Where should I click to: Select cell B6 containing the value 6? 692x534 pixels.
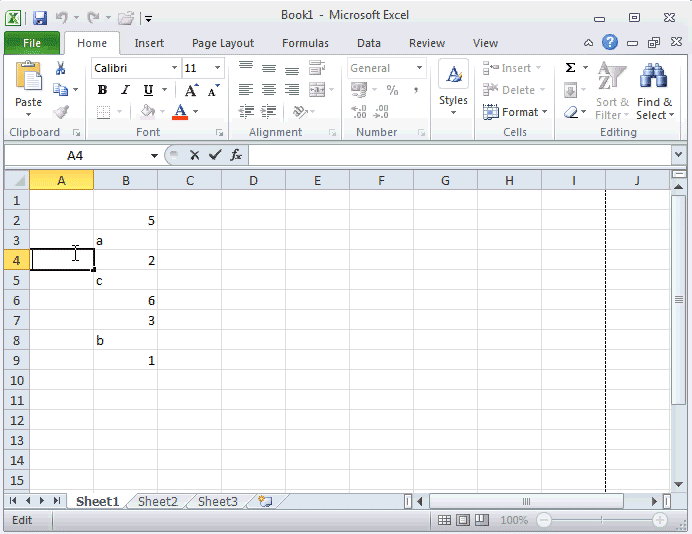click(125, 300)
